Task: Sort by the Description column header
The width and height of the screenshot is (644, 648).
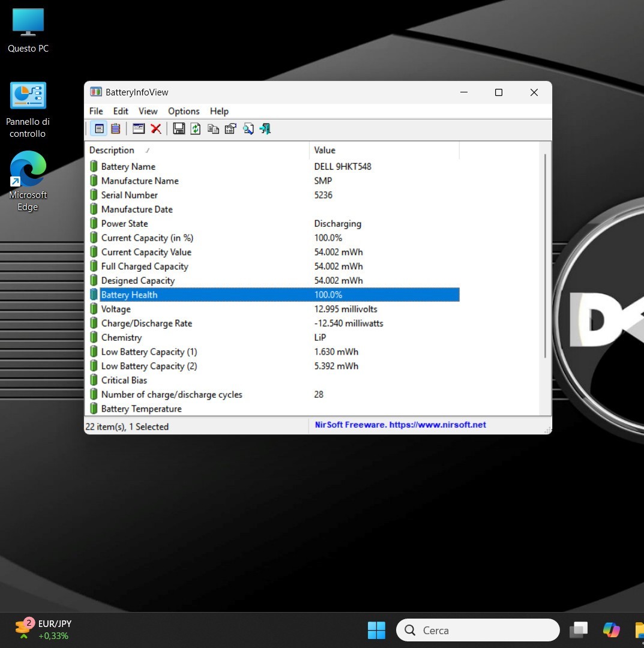Action: pyautogui.click(x=197, y=151)
